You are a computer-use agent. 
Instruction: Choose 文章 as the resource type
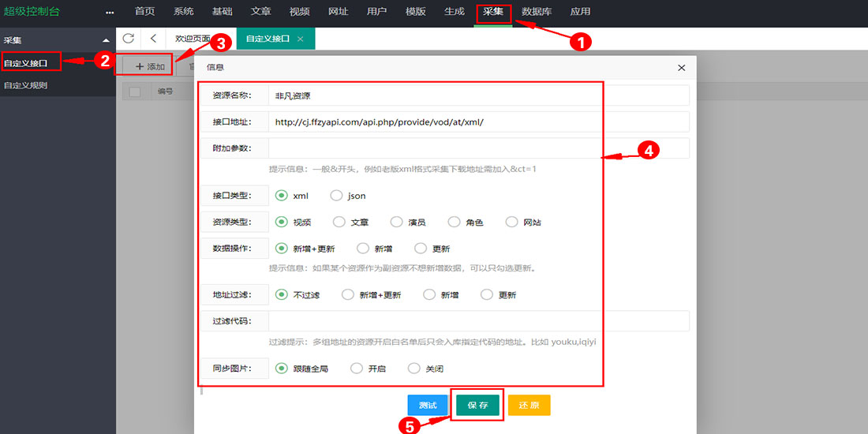pos(339,223)
